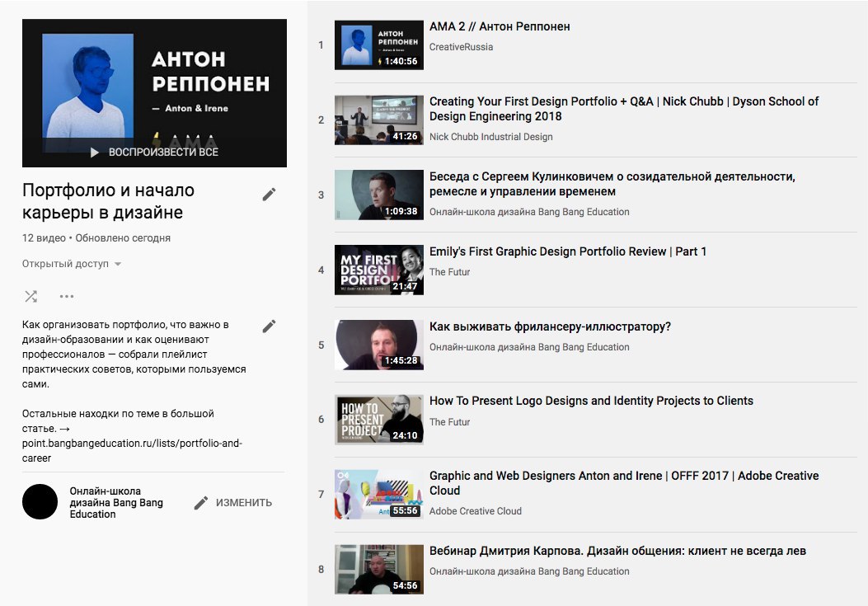Open thumbnail of фрилансеру-иллюстратору video
This screenshot has height=606, width=868.
click(x=378, y=345)
